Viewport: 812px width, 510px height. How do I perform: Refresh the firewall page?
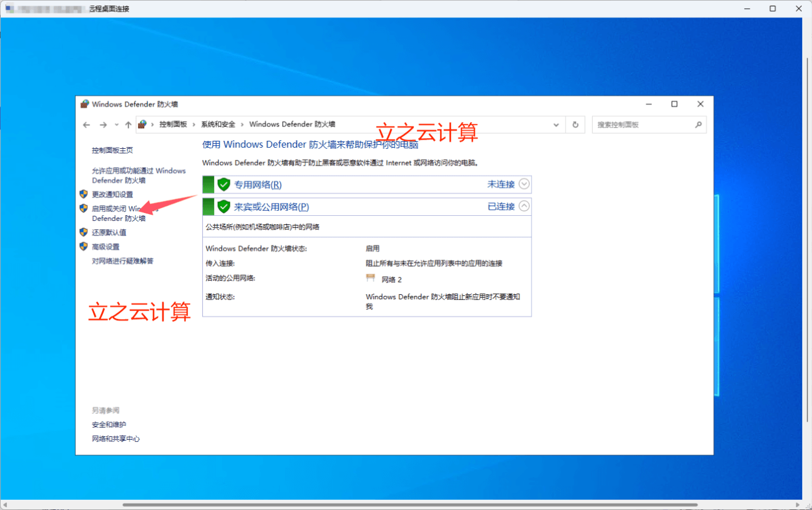pos(575,125)
